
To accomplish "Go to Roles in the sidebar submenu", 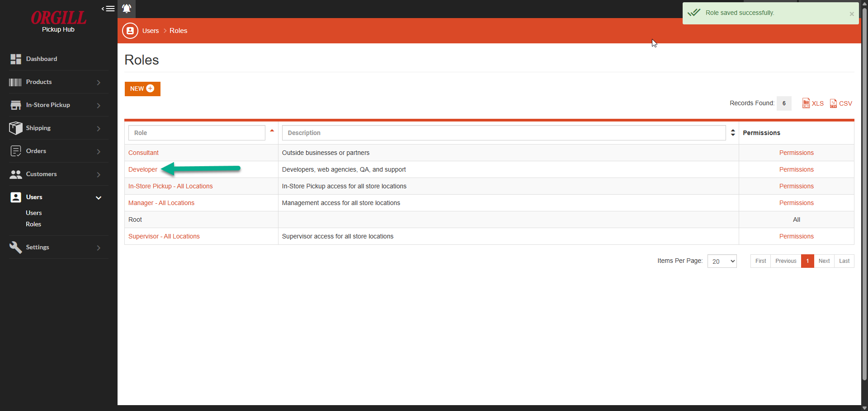I will click(33, 224).
